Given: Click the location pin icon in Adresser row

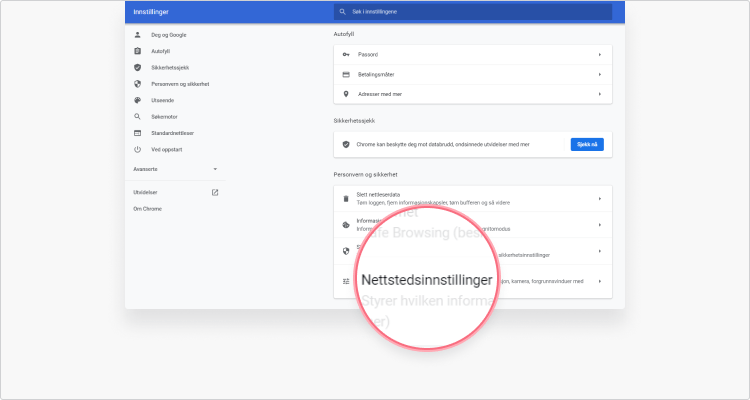Looking at the screenshot, I should (x=346, y=94).
